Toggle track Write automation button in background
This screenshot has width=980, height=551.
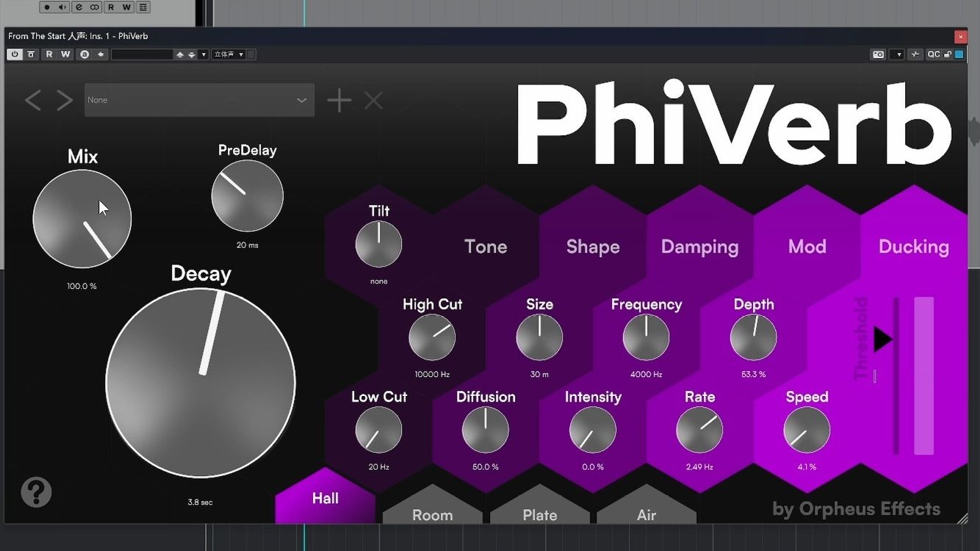[x=126, y=7]
